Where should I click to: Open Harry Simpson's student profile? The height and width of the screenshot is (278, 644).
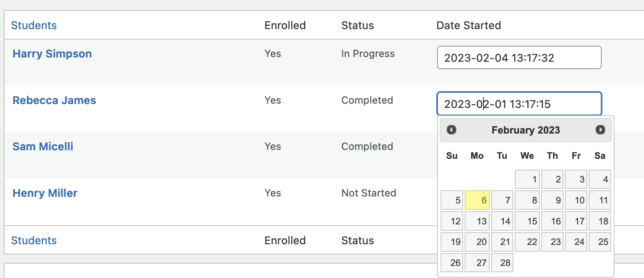(52, 54)
